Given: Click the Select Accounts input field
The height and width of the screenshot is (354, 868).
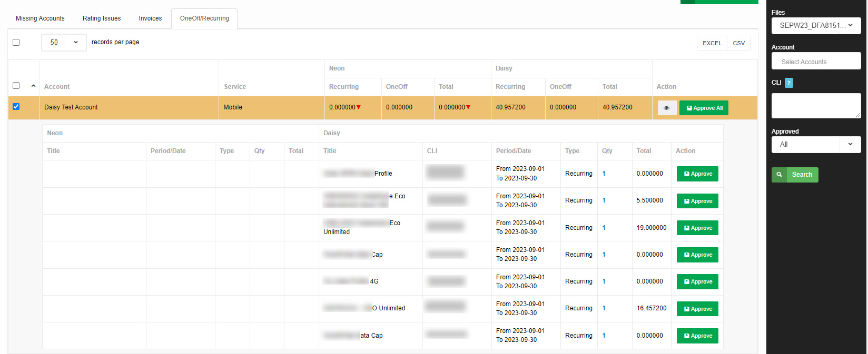Looking at the screenshot, I should tap(815, 62).
